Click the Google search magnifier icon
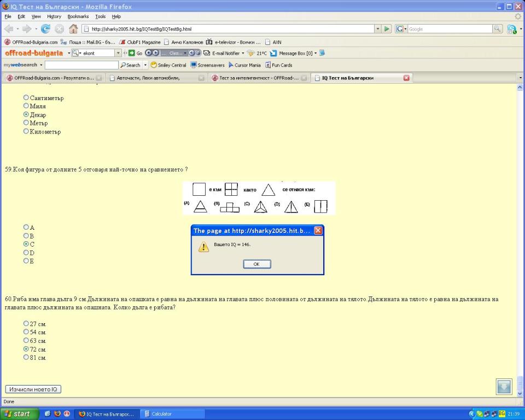Viewport: 525px width, 420px height. pos(497,29)
